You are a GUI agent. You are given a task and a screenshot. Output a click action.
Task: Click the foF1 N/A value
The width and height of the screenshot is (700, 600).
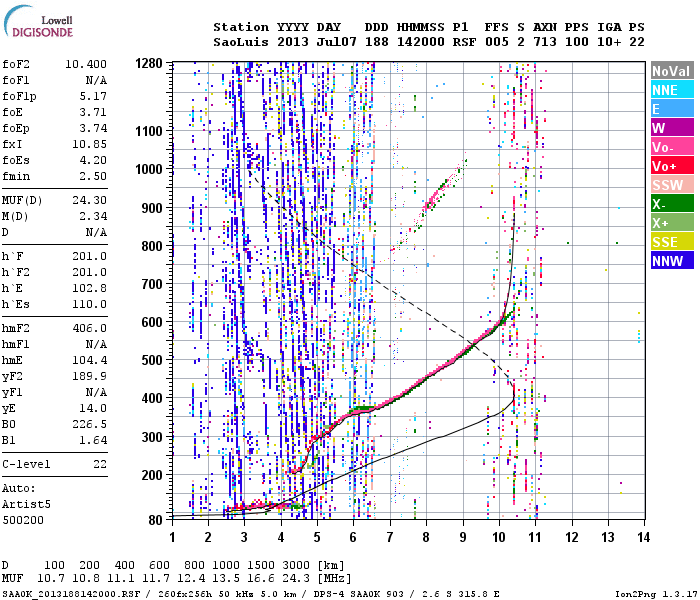[x=96, y=80]
